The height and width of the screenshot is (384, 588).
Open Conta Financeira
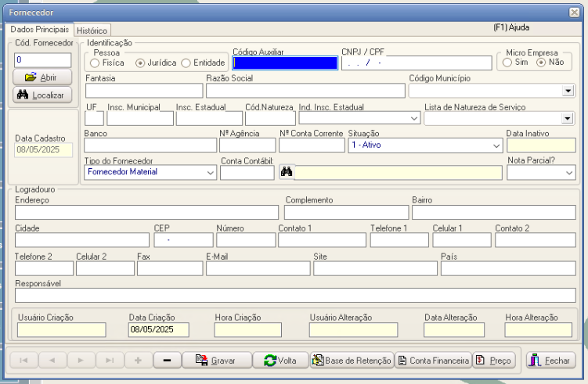click(x=434, y=361)
